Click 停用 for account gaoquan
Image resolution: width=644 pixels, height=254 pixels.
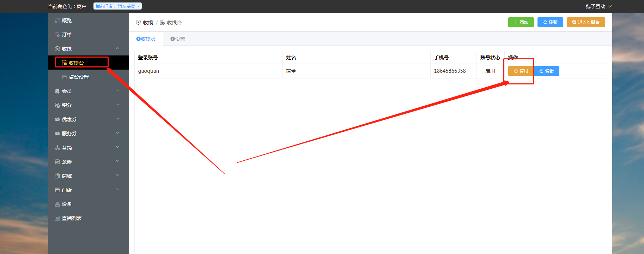521,71
